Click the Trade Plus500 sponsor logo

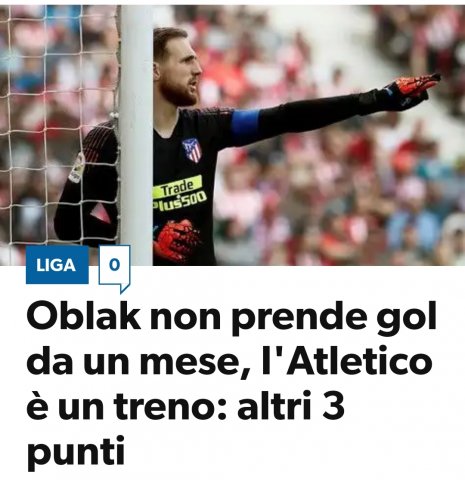(179, 193)
